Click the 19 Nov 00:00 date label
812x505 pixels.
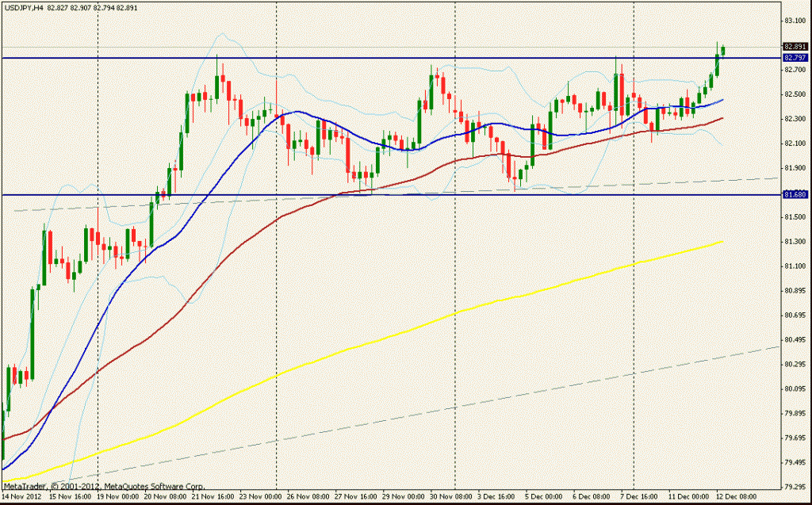tap(115, 498)
